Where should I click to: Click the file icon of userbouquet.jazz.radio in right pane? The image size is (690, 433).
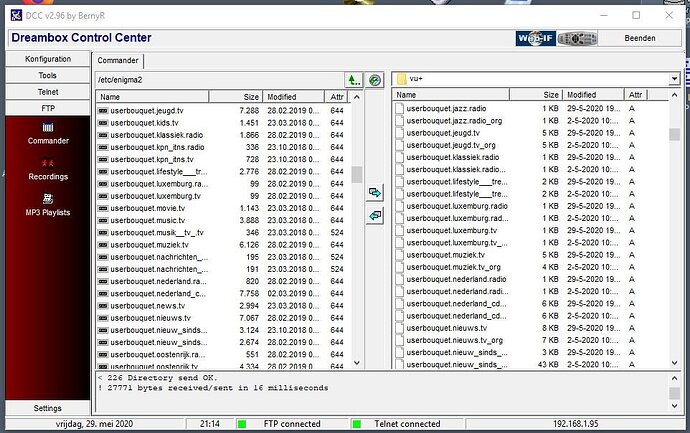tap(400, 108)
